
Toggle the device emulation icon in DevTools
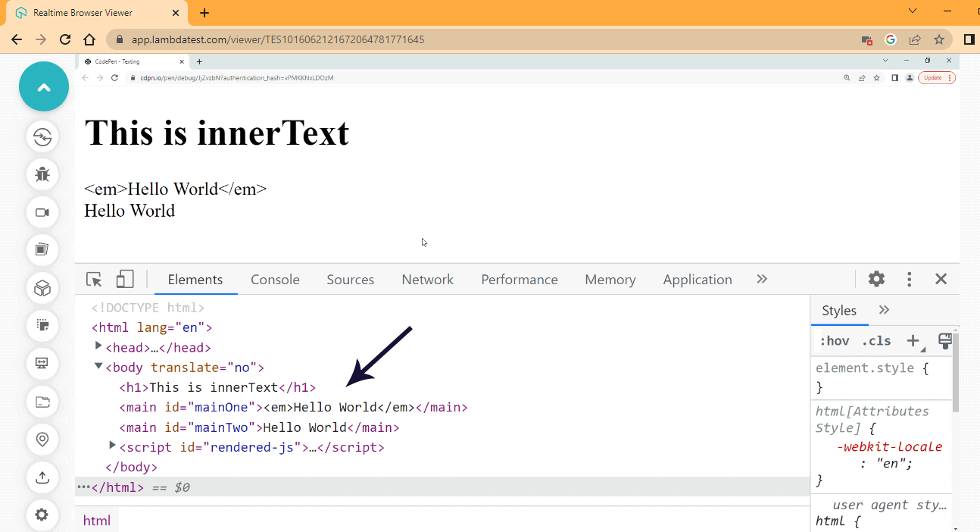pyautogui.click(x=125, y=279)
